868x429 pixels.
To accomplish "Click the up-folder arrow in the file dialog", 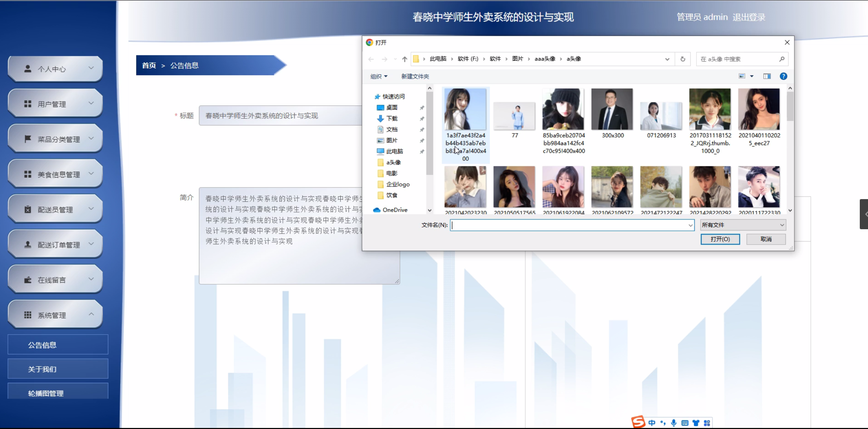I will (x=404, y=59).
